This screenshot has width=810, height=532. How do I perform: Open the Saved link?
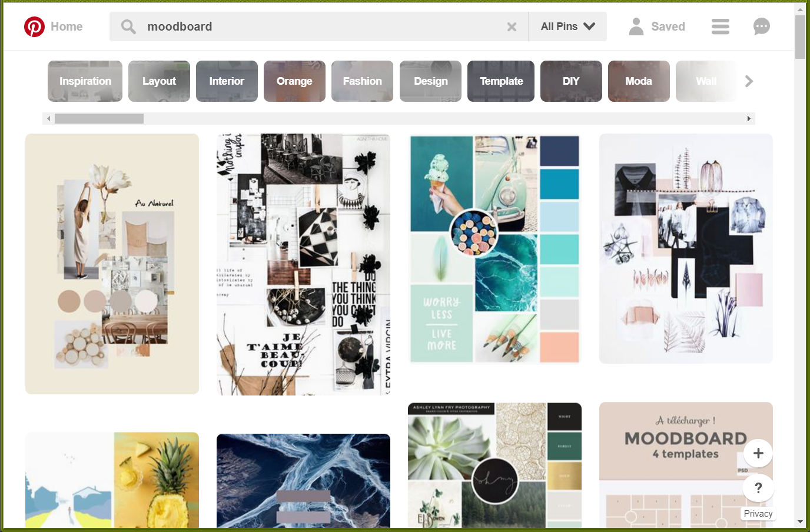[x=668, y=26]
